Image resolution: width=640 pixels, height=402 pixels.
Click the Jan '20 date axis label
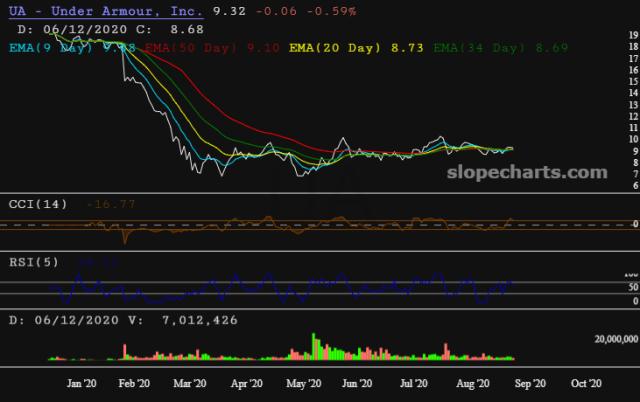82,382
